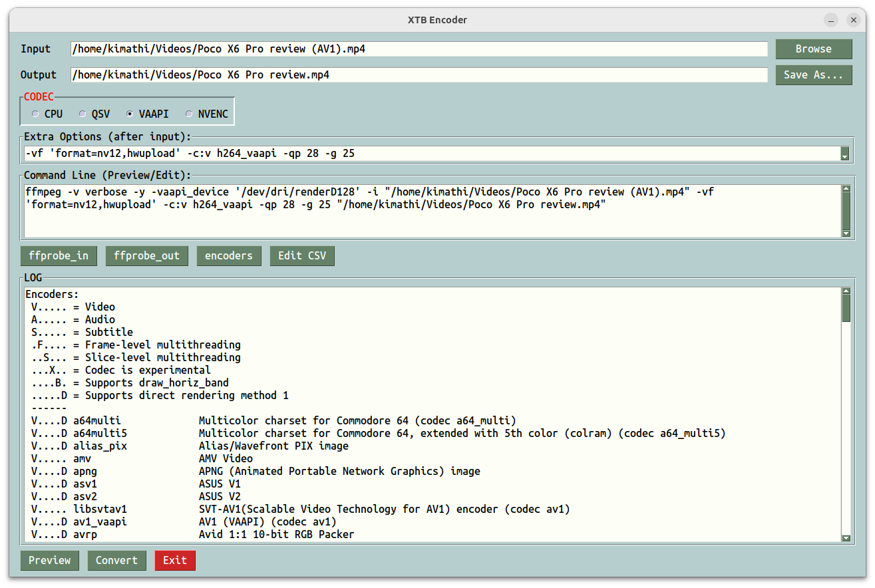Screen dimensions: 875x588
Task: Click the LOG scrollbar up arrow
Action: click(x=846, y=291)
